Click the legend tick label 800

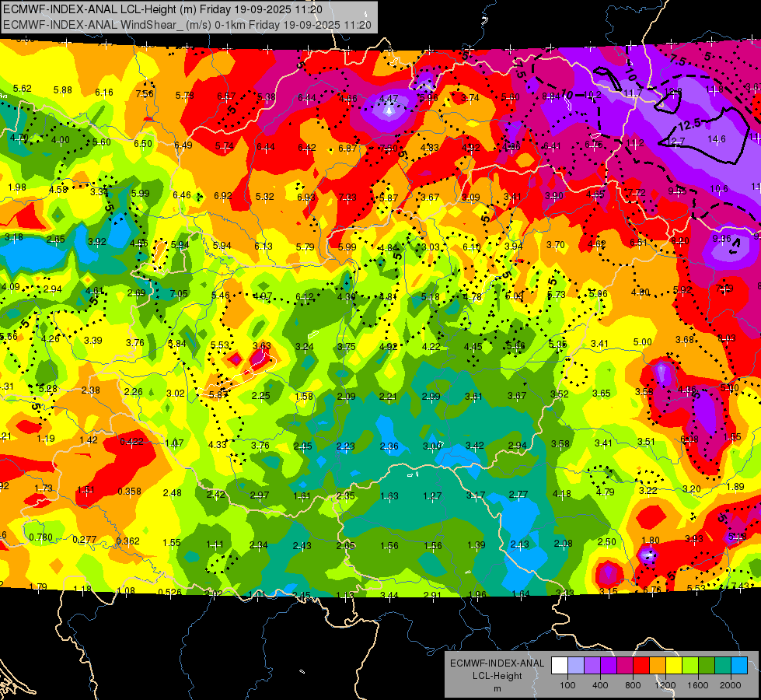coord(633,685)
